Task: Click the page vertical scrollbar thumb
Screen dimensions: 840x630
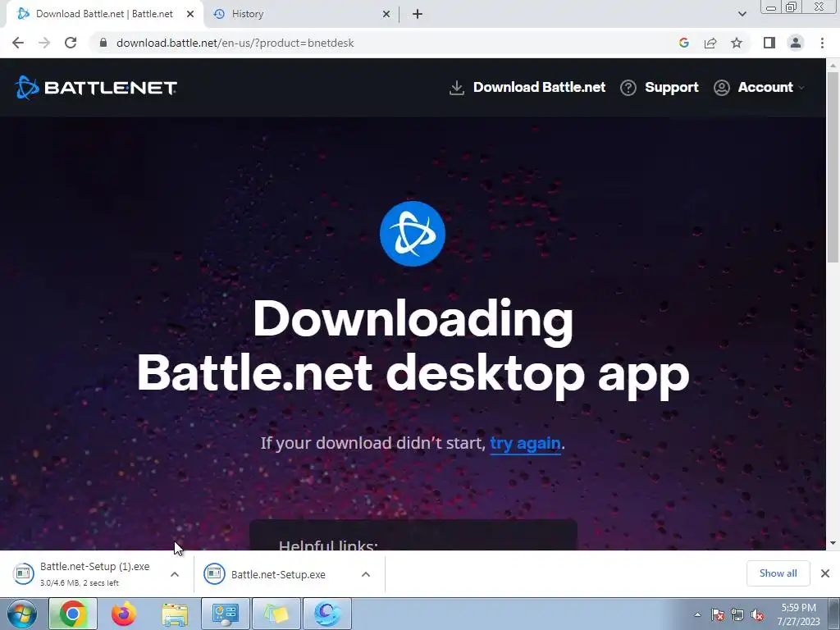Action: point(833,166)
